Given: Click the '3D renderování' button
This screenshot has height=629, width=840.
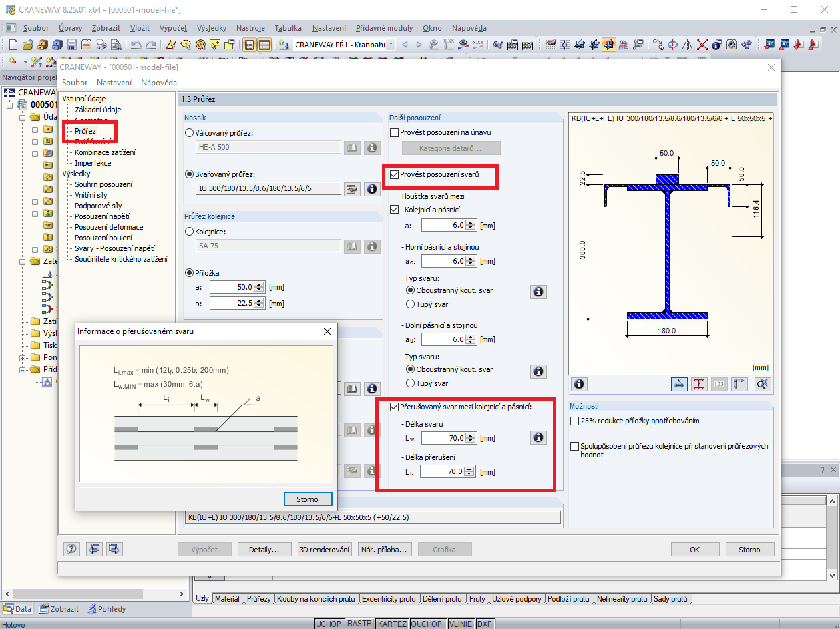Looking at the screenshot, I should tap(325, 549).
